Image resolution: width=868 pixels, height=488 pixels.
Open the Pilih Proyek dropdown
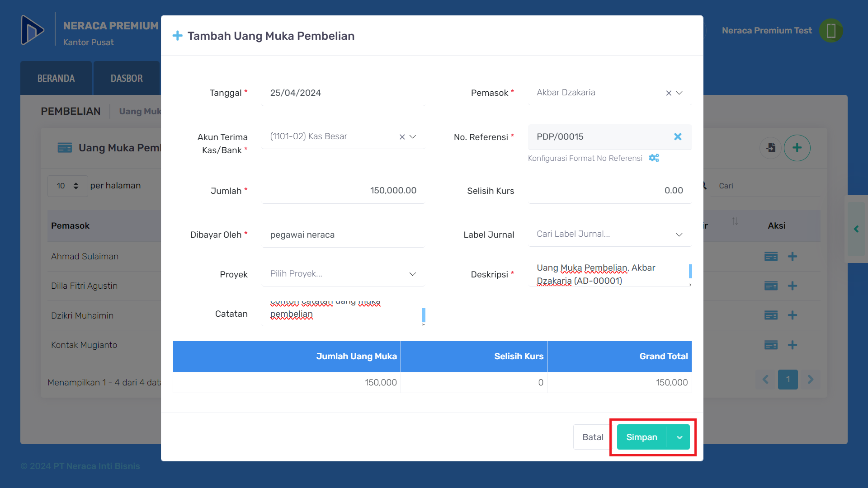point(412,274)
